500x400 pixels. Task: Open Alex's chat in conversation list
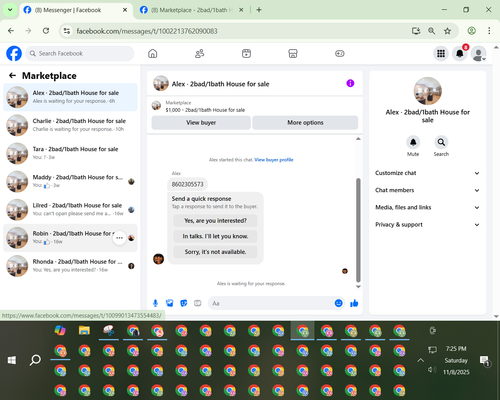click(70, 97)
